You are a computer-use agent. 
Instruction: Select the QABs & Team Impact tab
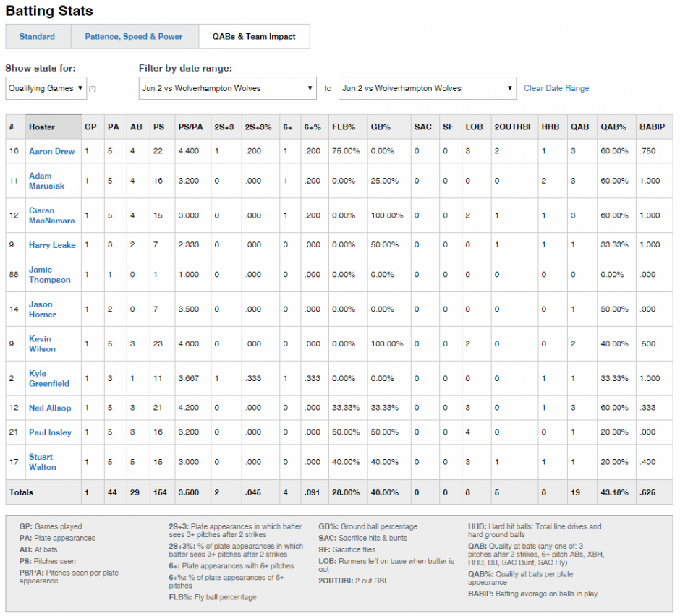(254, 37)
